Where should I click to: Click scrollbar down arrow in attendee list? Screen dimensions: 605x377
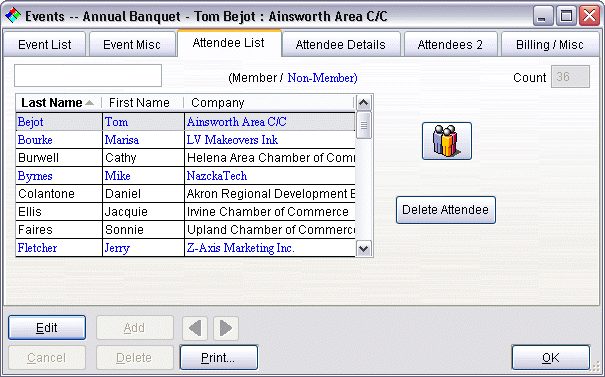363,248
